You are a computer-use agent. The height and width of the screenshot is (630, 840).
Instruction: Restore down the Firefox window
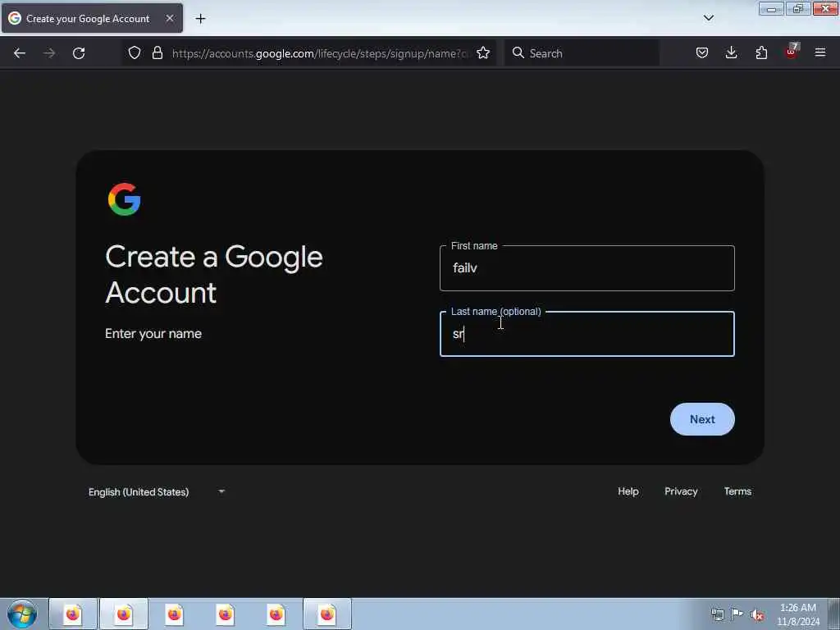pos(798,8)
